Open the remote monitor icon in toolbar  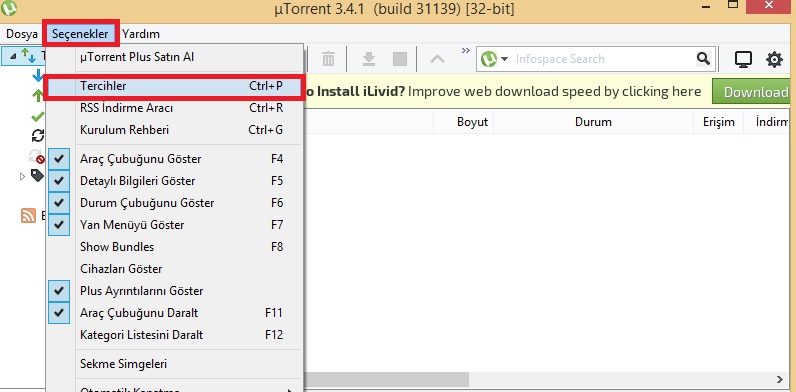744,59
